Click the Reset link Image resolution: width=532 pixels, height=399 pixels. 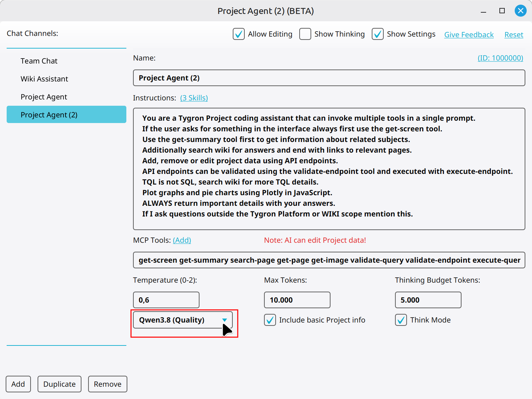(x=514, y=35)
